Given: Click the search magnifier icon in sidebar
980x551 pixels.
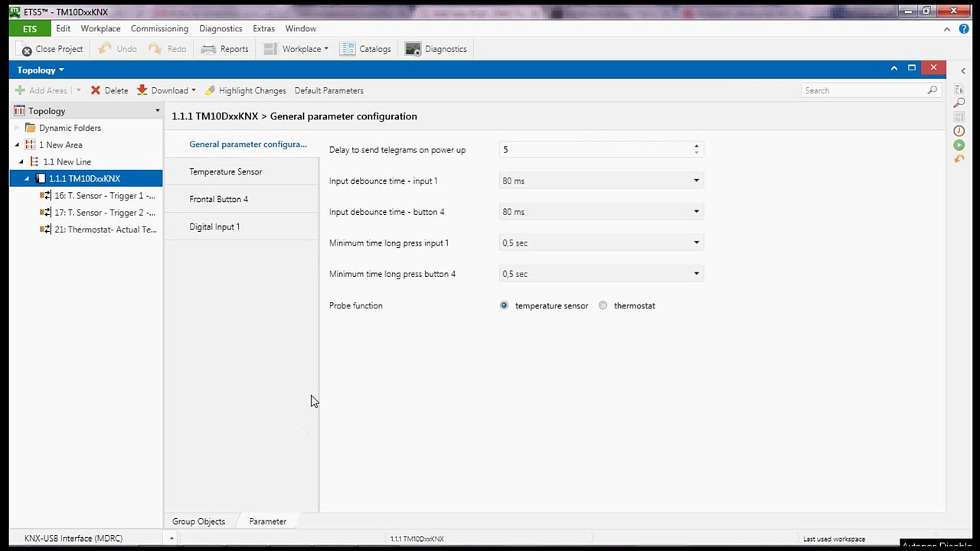Looking at the screenshot, I should pyautogui.click(x=959, y=103).
